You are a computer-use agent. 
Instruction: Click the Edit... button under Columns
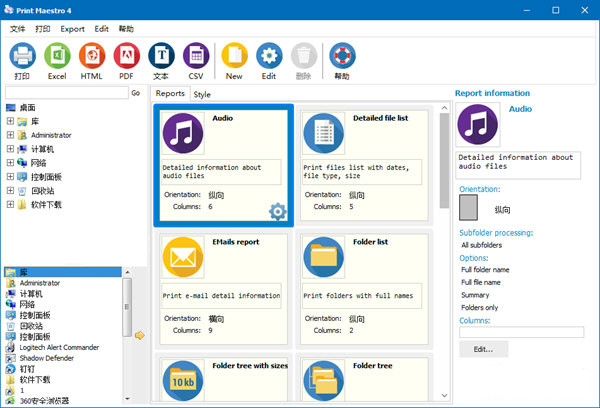click(x=483, y=349)
